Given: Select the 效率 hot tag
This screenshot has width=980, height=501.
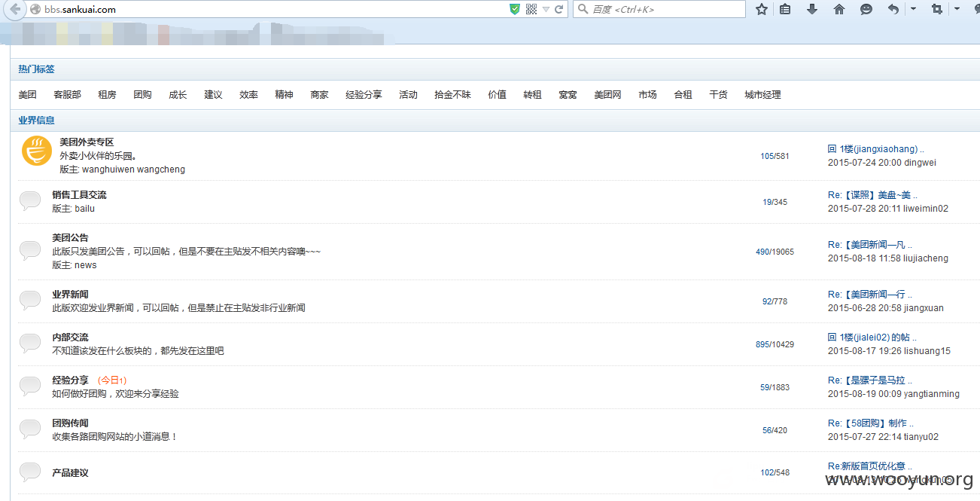Looking at the screenshot, I should point(249,95).
